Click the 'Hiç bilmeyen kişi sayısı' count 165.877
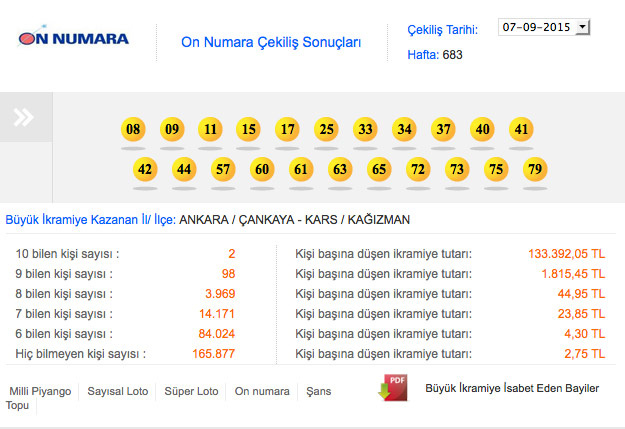The image size is (625, 429). (214, 353)
